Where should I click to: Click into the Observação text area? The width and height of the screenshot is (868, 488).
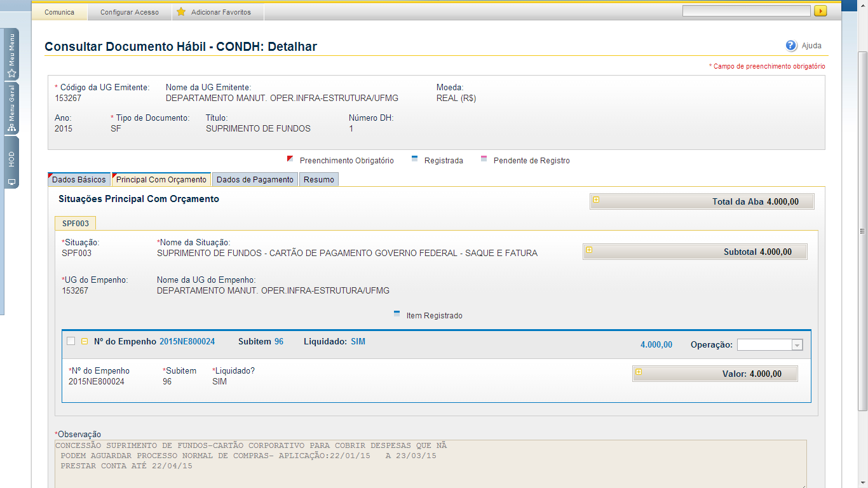pos(431,464)
